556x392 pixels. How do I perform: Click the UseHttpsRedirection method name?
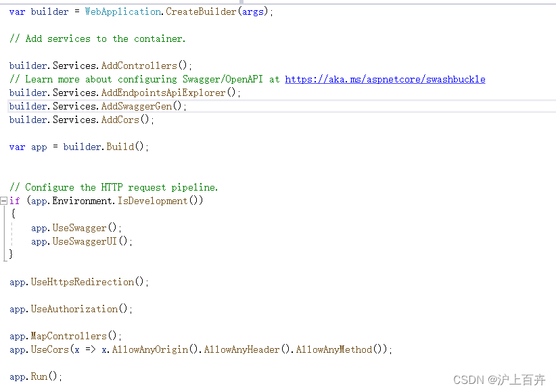(81, 282)
